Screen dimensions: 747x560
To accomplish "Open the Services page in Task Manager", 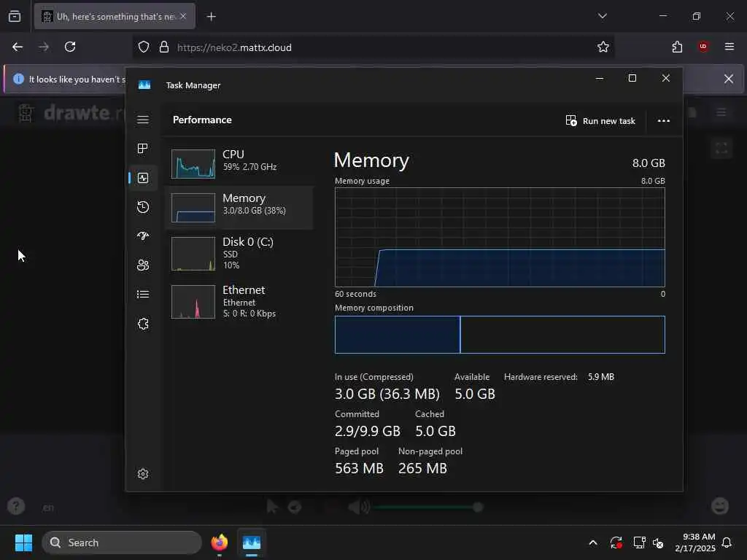I will (143, 324).
